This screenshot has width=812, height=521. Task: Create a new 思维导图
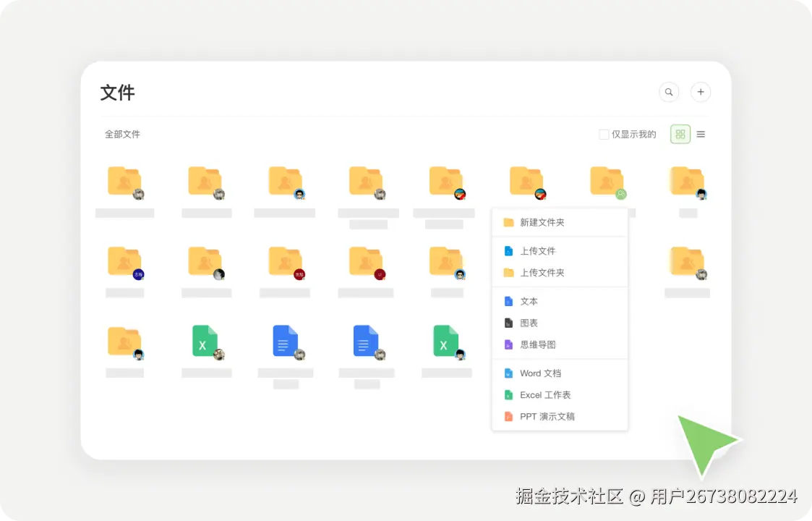pos(560,344)
